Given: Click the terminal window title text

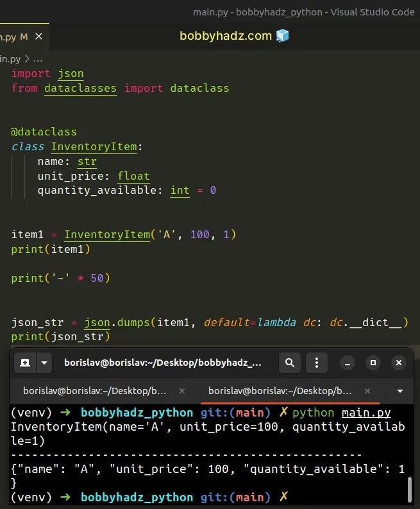Looking at the screenshot, I should [162, 363].
